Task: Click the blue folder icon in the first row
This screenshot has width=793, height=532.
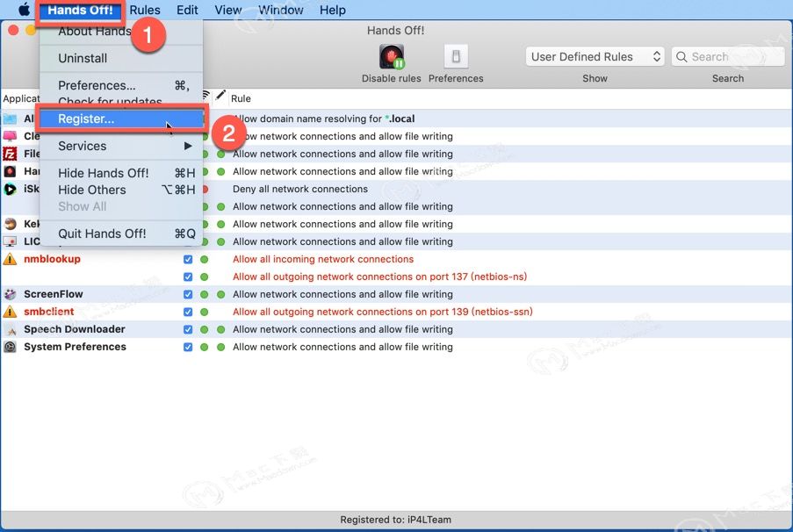Action: click(10, 119)
